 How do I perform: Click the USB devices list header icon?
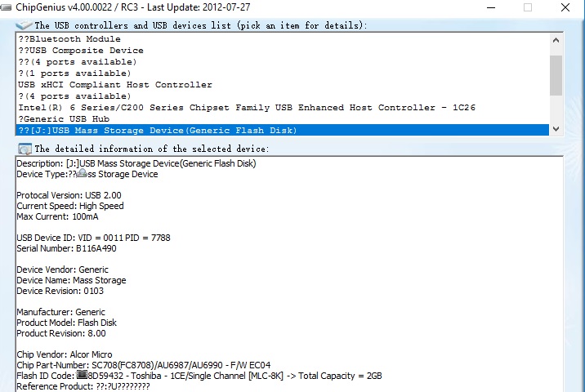tap(24, 25)
